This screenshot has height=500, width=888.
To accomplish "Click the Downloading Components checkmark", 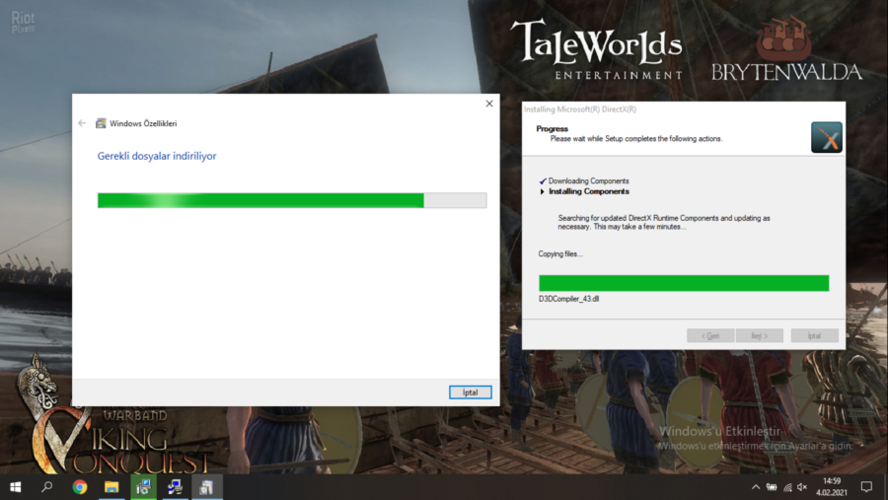I will pyautogui.click(x=543, y=181).
